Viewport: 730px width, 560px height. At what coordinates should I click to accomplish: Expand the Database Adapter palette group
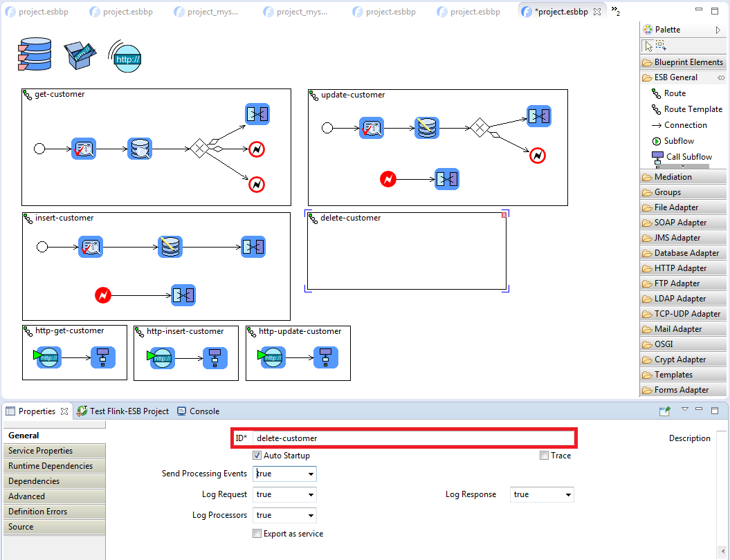point(686,253)
